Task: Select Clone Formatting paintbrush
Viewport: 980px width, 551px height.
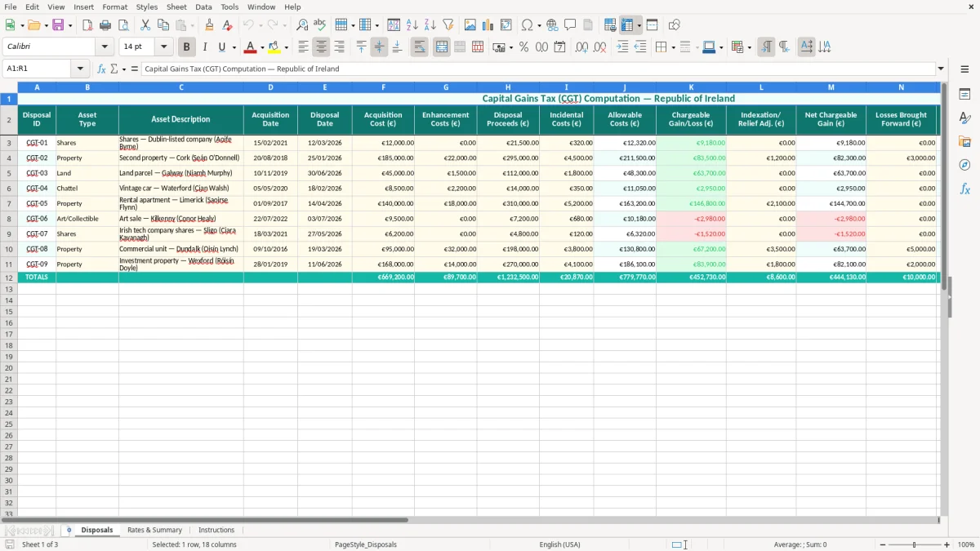Action: [x=209, y=25]
